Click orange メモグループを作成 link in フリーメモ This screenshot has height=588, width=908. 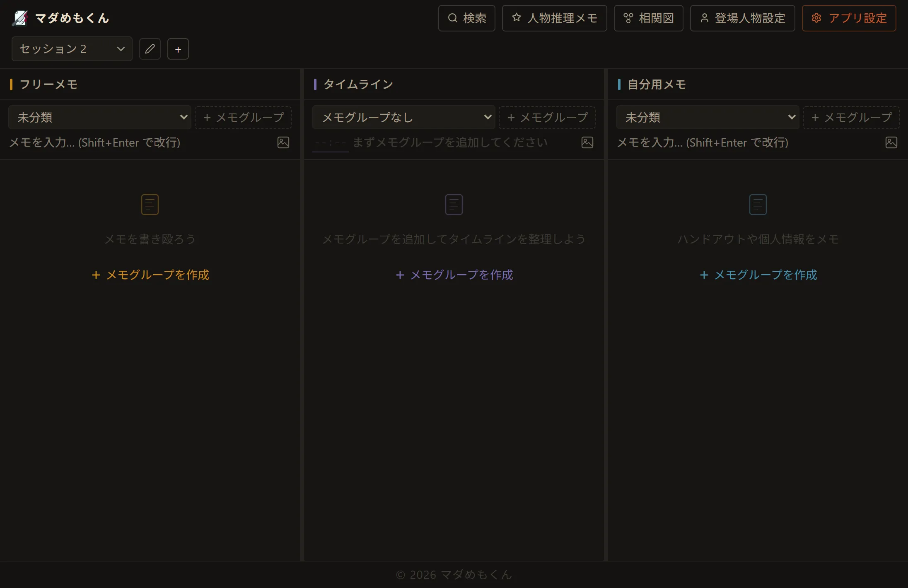pyautogui.click(x=150, y=275)
